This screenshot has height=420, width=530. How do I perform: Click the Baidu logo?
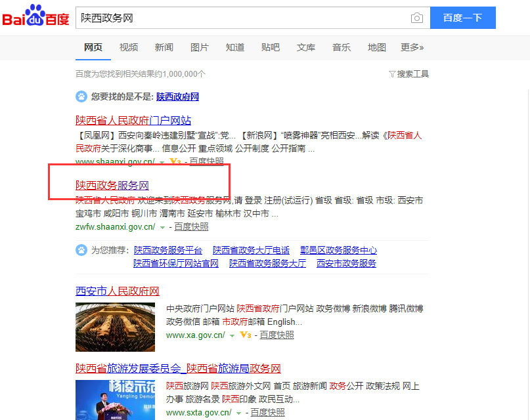click(x=36, y=18)
